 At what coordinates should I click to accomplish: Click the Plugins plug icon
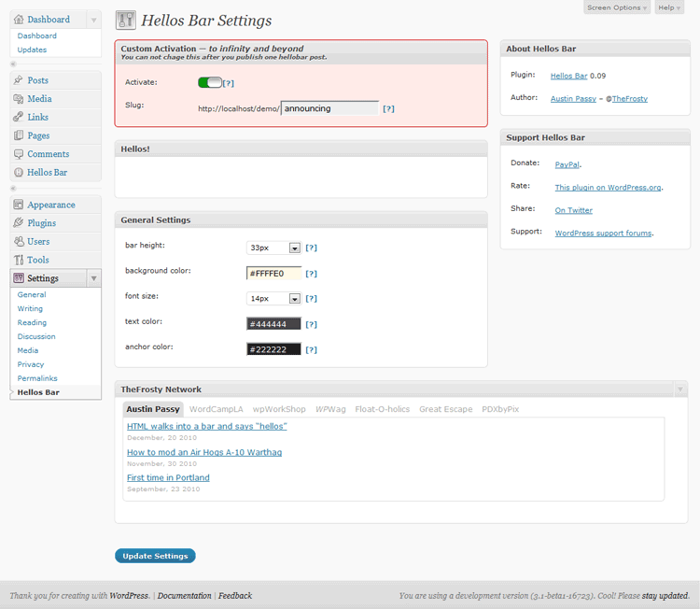point(18,222)
